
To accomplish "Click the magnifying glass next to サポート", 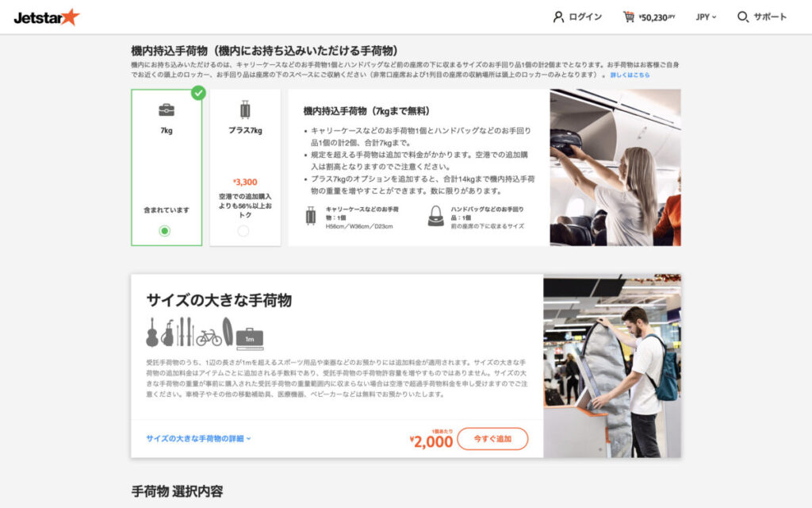I will pyautogui.click(x=742, y=16).
